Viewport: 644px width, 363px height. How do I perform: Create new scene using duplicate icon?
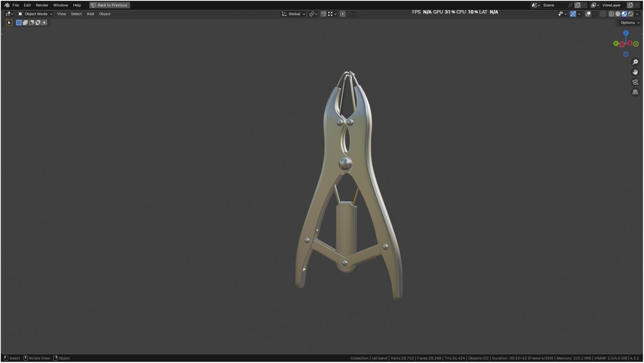point(578,5)
